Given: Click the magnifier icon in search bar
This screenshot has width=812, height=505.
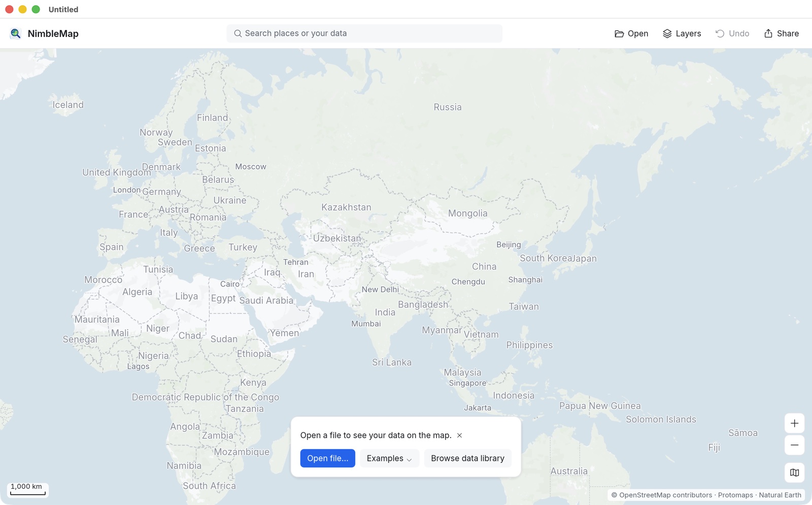Looking at the screenshot, I should tap(238, 33).
